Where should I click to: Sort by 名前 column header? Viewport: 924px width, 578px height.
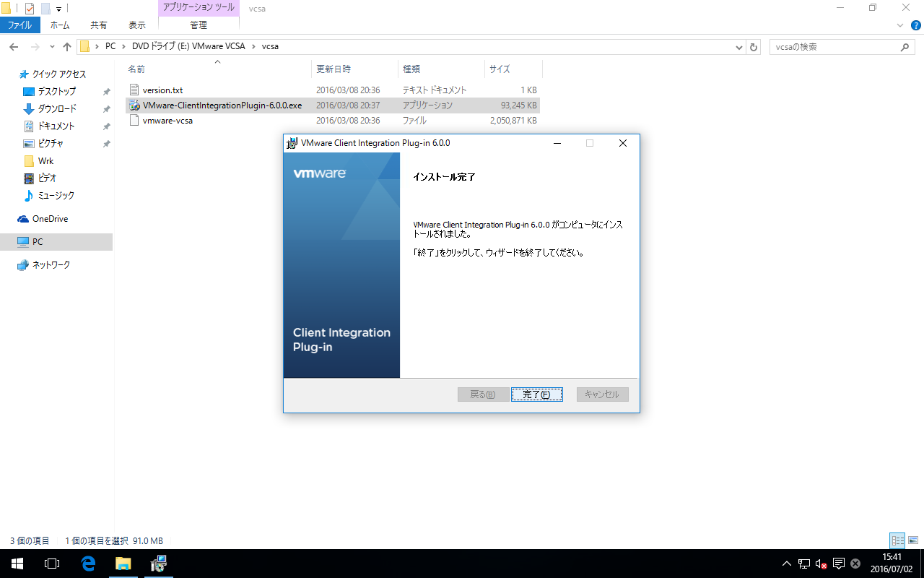[218, 69]
